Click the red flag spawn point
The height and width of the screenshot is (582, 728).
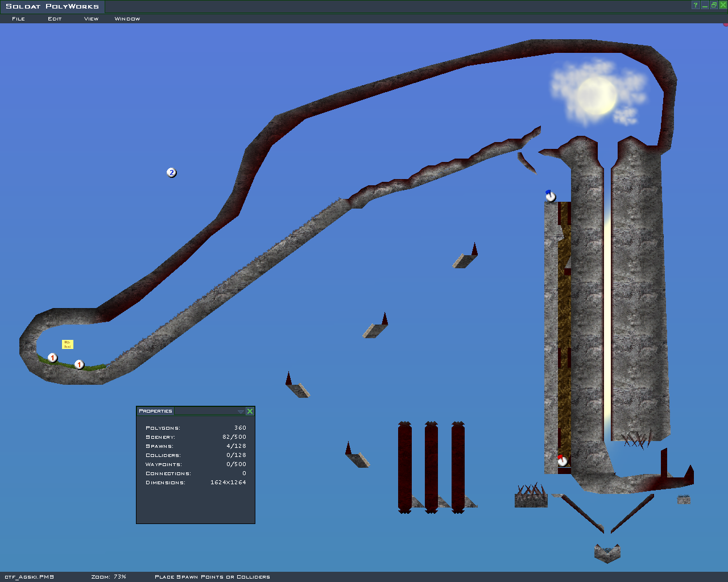562,461
